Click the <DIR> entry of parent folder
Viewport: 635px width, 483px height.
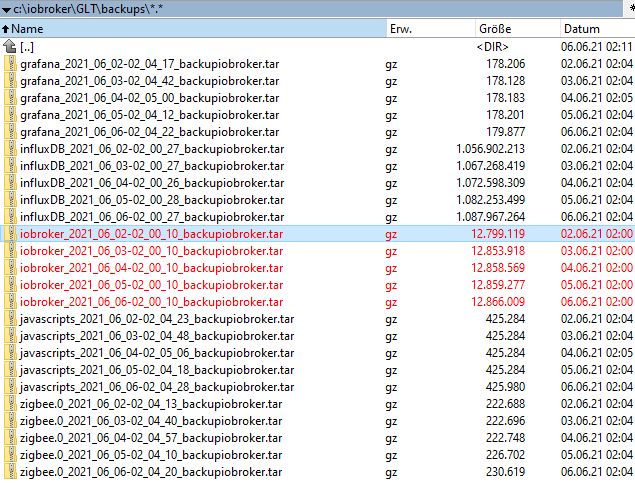[492, 47]
